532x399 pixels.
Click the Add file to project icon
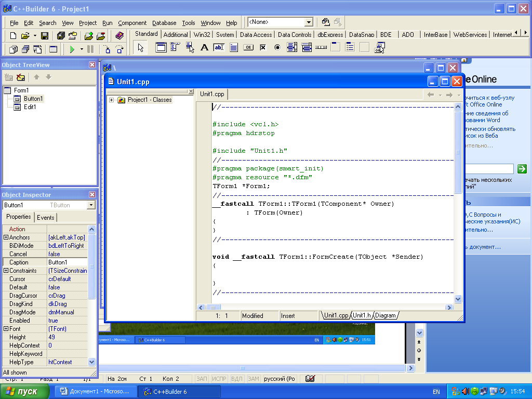89,36
